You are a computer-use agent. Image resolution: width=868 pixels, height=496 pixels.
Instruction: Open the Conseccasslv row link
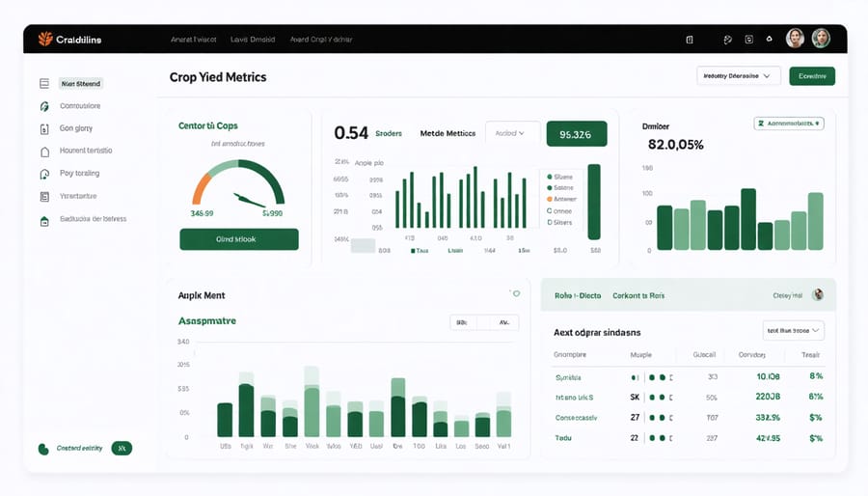pos(577,418)
